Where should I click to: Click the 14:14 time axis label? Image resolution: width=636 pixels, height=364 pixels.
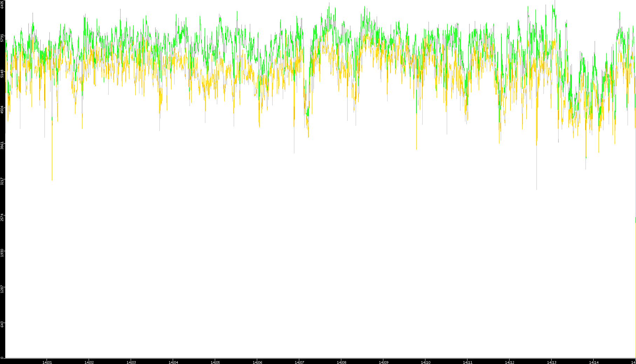pos(594,362)
